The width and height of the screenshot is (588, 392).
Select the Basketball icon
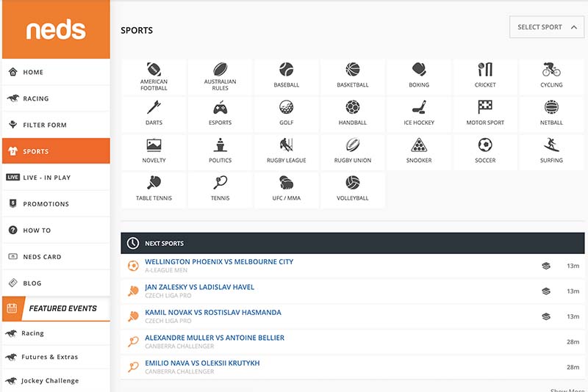(x=353, y=70)
